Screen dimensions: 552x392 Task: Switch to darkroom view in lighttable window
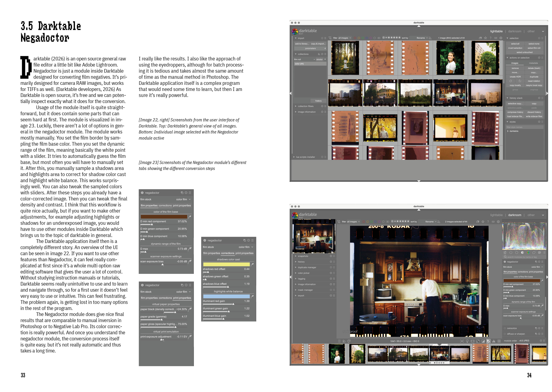(515, 31)
